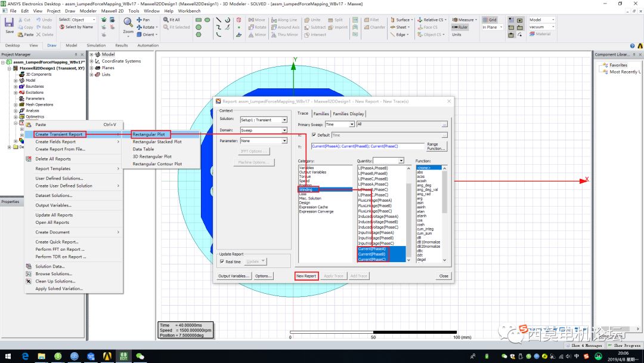
Task: Select the Winding category
Action: pyautogui.click(x=326, y=189)
